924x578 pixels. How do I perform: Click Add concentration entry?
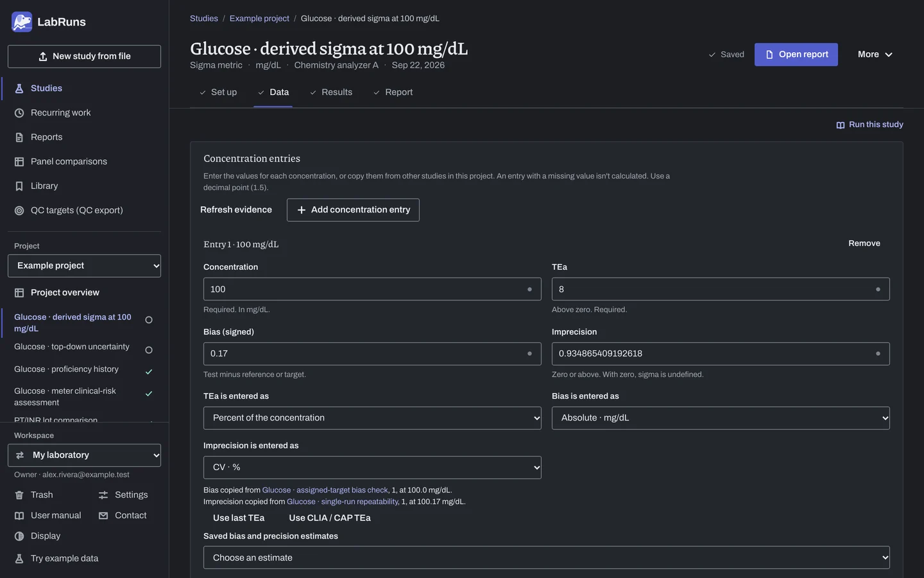(353, 210)
